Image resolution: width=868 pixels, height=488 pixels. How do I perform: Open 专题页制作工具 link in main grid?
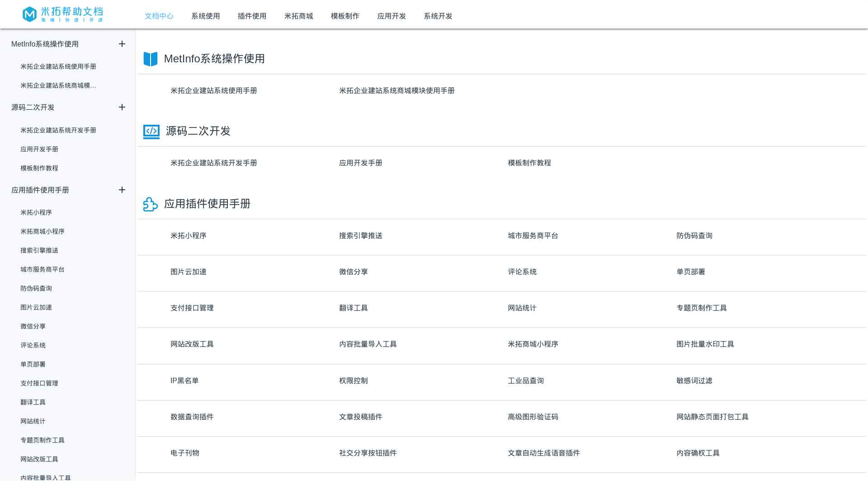[702, 308]
